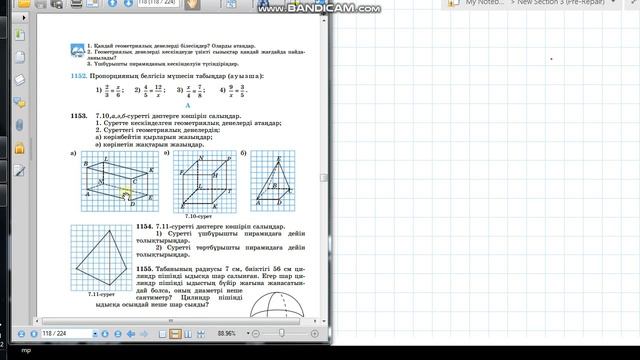Click the horizontal scrollbar left arrow
The width and height of the screenshot is (640, 360).
coord(37,321)
